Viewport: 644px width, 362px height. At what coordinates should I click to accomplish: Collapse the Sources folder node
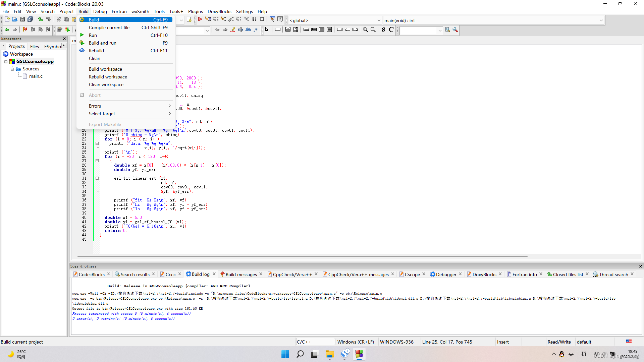click(12, 69)
